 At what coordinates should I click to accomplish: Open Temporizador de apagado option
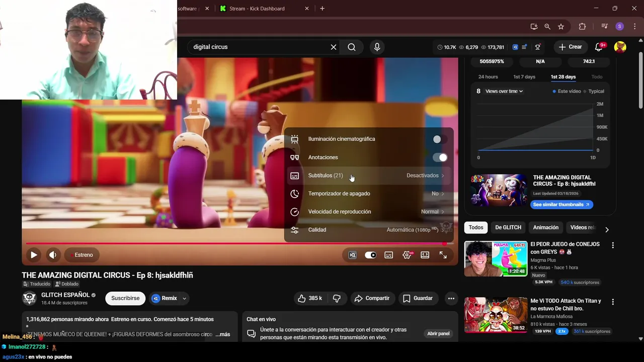[x=369, y=194]
